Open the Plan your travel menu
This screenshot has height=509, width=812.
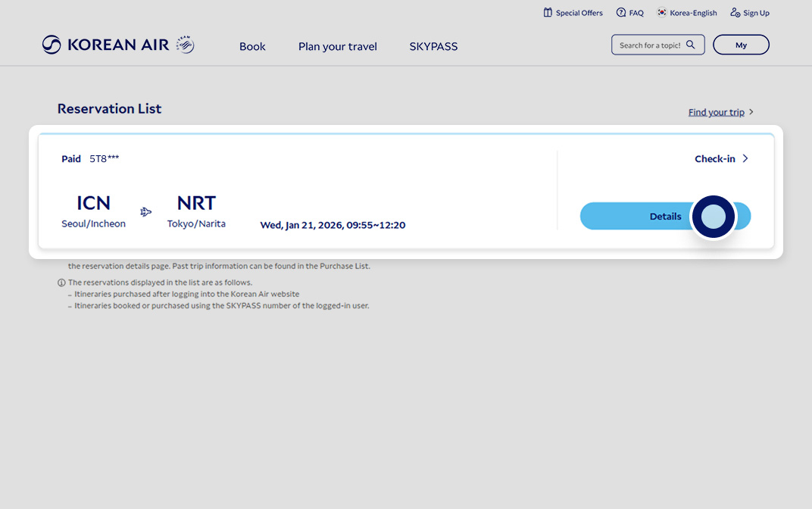click(338, 46)
